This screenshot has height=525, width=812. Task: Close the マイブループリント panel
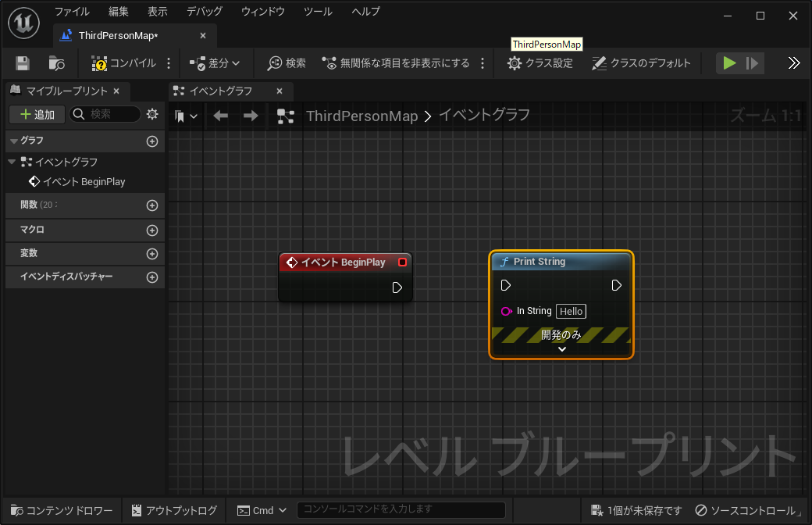click(x=116, y=91)
